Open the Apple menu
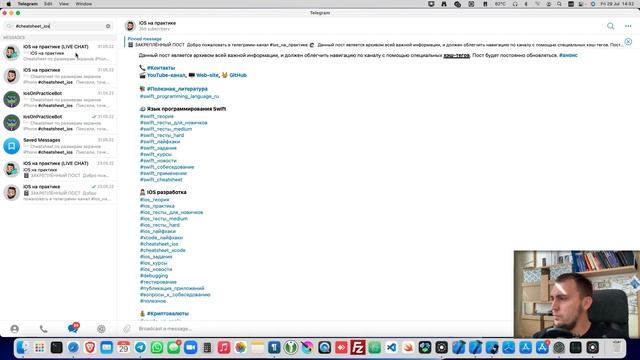Screen dimensions: 640x360 [x=8, y=4]
